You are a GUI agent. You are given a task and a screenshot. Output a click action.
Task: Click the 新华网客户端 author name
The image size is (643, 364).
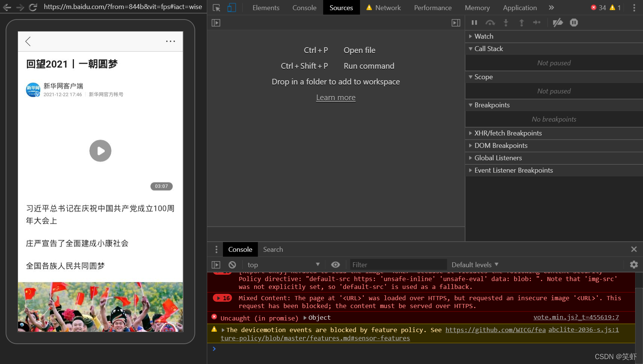pos(63,86)
